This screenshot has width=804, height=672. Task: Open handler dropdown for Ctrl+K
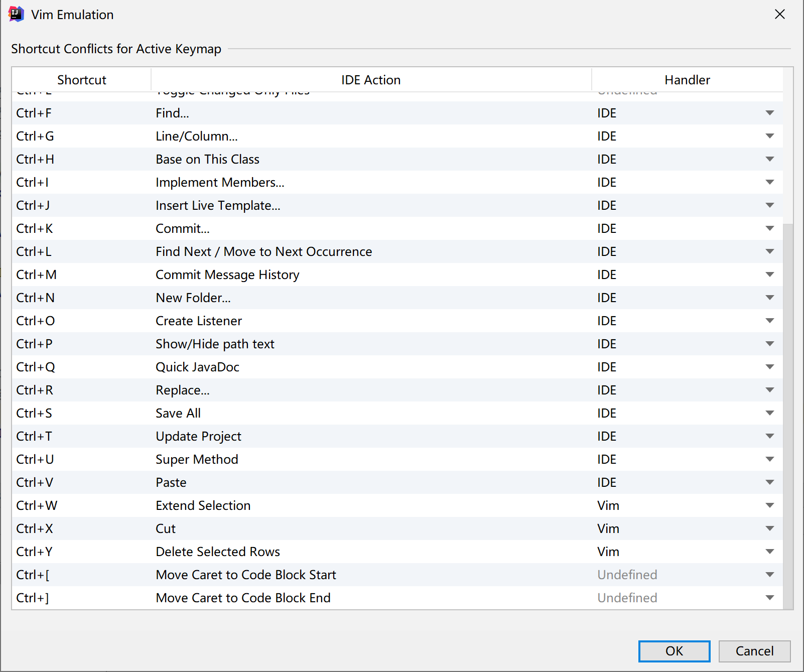coord(770,228)
